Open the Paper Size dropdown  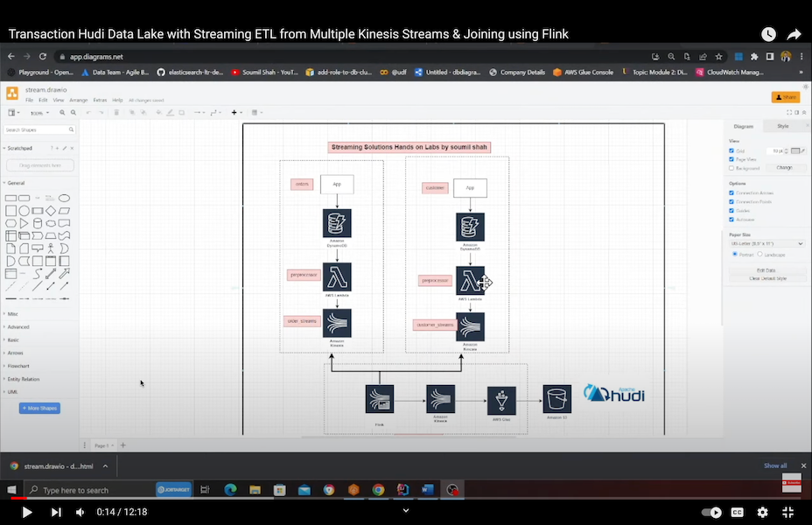tap(766, 243)
